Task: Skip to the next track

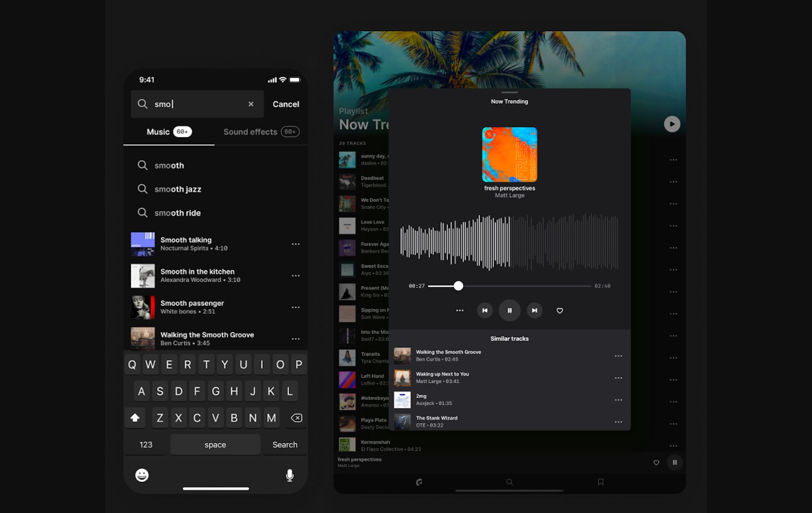Action: point(534,311)
